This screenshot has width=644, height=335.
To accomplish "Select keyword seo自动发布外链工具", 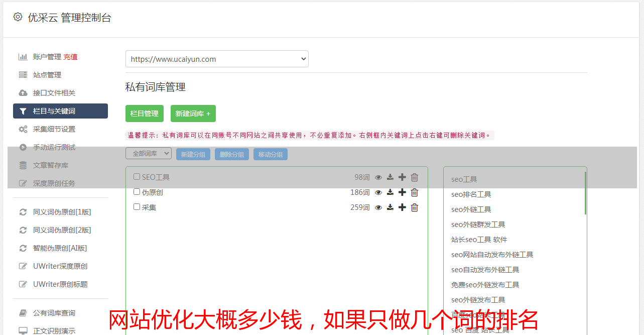I will pos(485,270).
